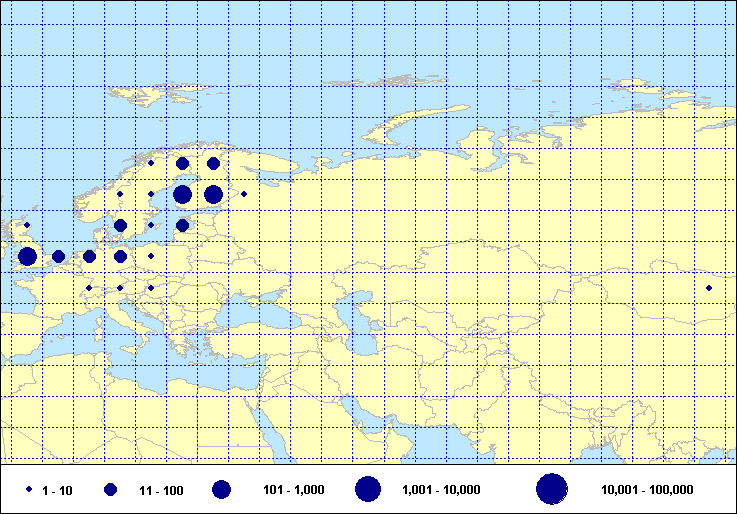
Task: Click the isolated small marker in eastern Asia
Action: click(709, 288)
